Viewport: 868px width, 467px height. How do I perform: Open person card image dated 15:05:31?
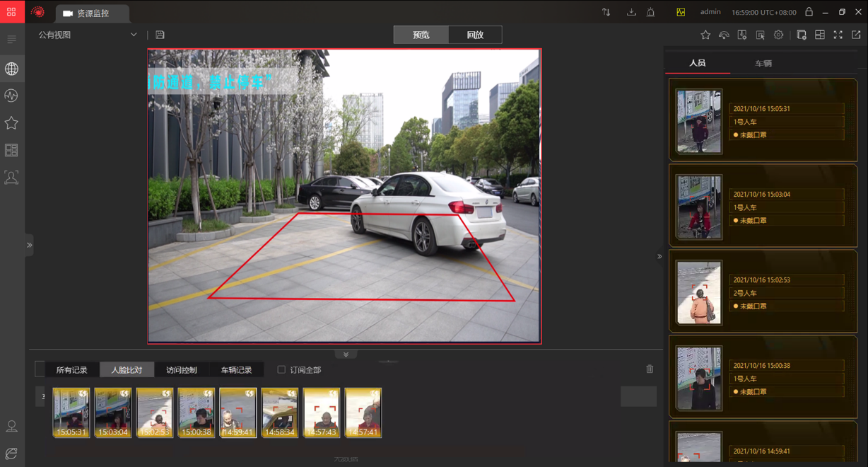tap(699, 121)
